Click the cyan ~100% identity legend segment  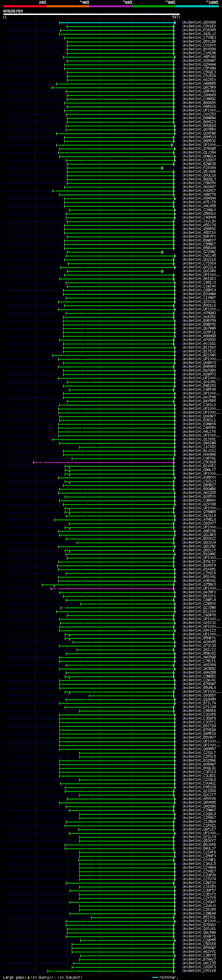coord(197,6)
